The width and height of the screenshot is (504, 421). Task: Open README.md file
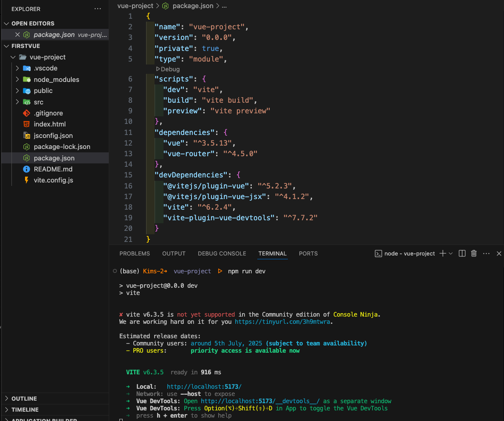[53, 169]
